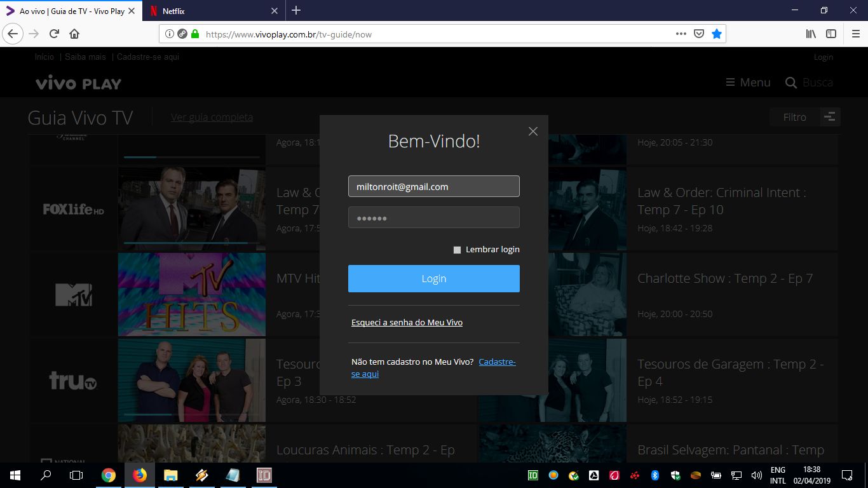Tick the Lembrar login checkbox
This screenshot has height=488, width=868.
pos(457,250)
